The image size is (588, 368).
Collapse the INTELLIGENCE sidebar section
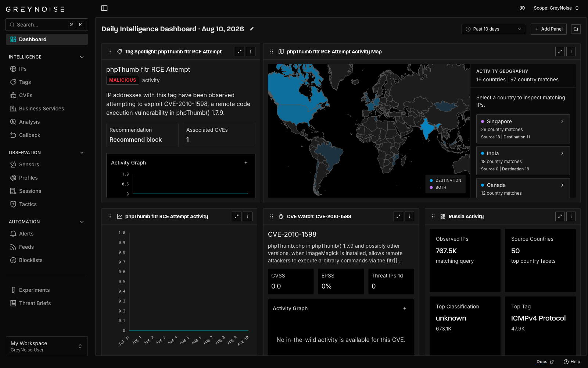[82, 57]
